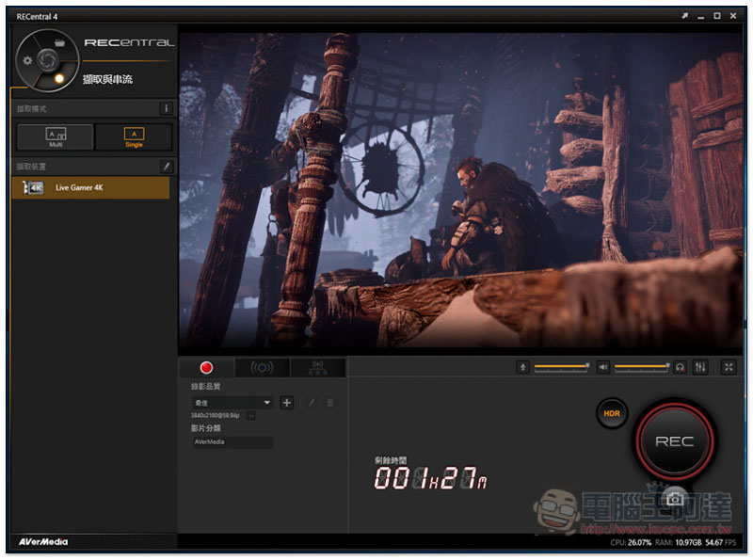The width and height of the screenshot is (753, 560).
Task: Click the game video preview
Action: point(460,190)
